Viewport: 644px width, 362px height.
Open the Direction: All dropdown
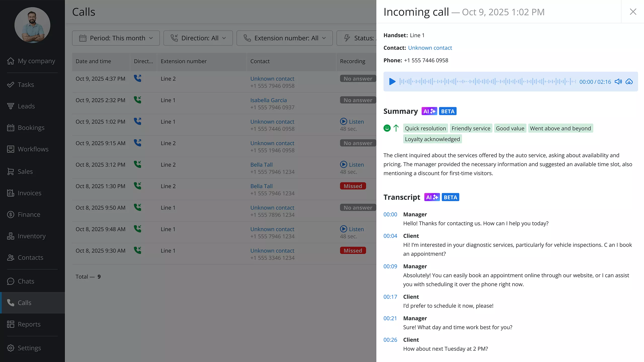pyautogui.click(x=198, y=38)
